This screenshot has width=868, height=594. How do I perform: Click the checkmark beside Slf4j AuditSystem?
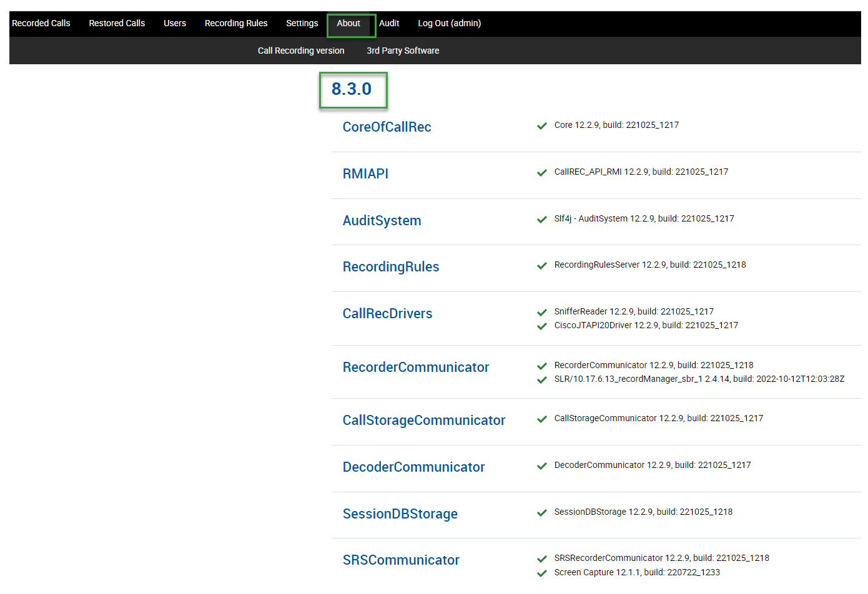point(542,220)
